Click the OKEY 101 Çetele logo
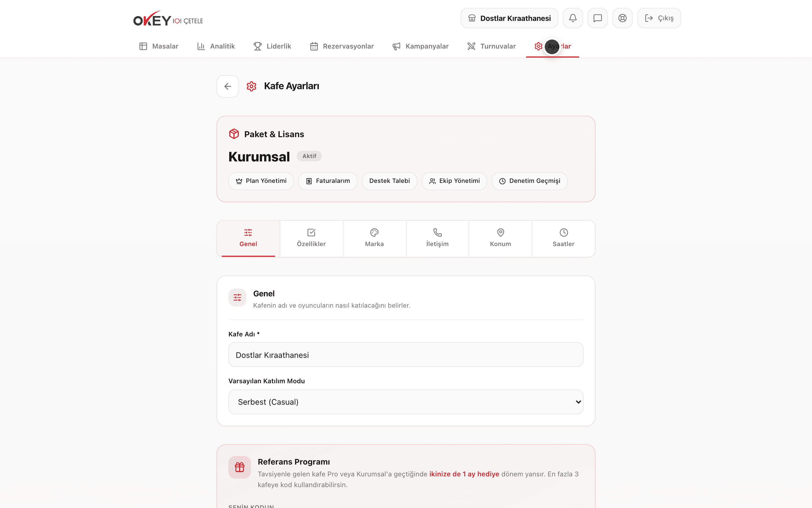 (x=168, y=18)
